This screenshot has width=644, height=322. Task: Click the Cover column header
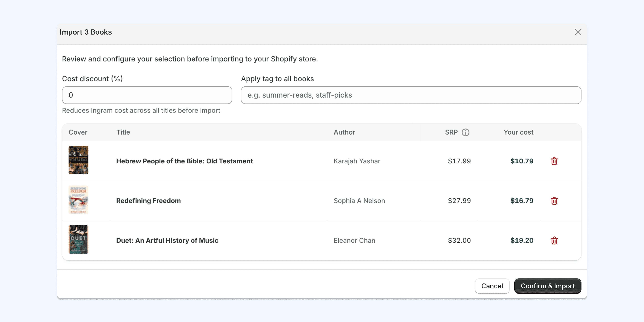coord(78,132)
